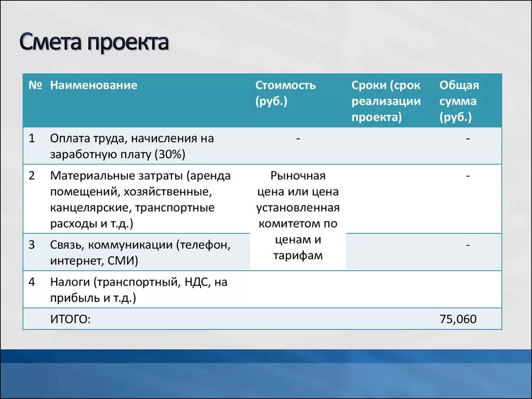Click the dash in row 1 Стоимость column
Image resolution: width=532 pixels, height=399 pixels.
point(298,138)
